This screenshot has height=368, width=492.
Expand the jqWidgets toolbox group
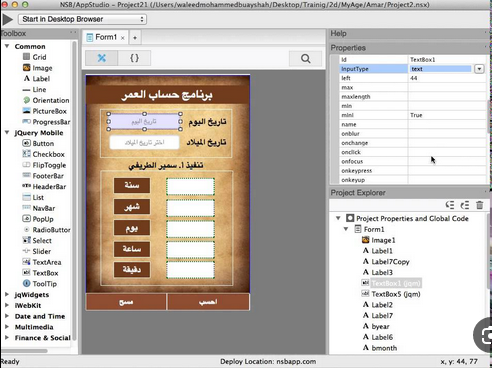pyautogui.click(x=7, y=295)
